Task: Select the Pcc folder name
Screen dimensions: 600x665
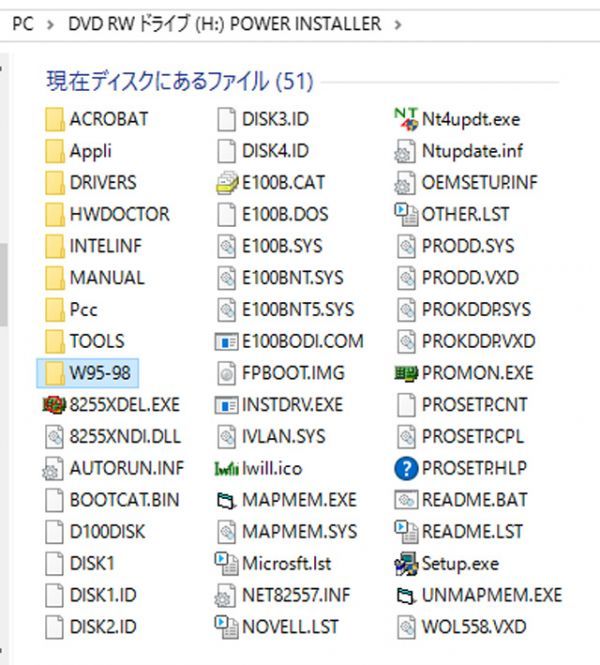Action: (84, 310)
